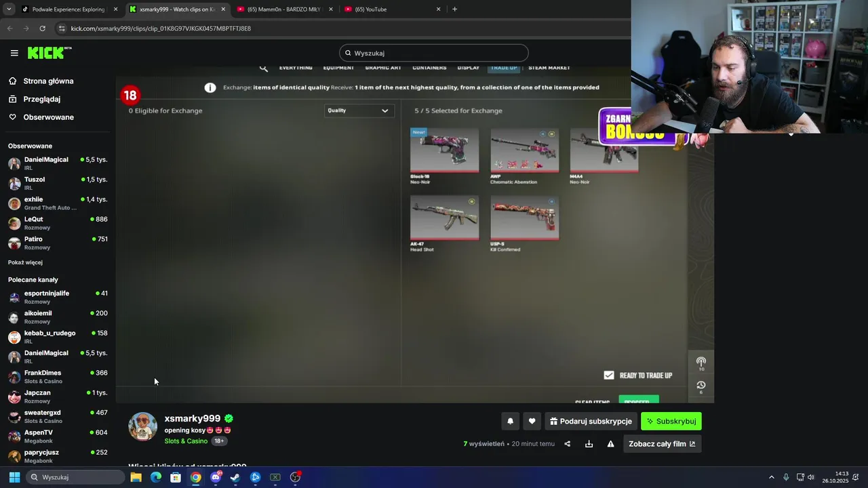
Task: Select the GRAPHIC ART inventory tab
Action: point(383,68)
